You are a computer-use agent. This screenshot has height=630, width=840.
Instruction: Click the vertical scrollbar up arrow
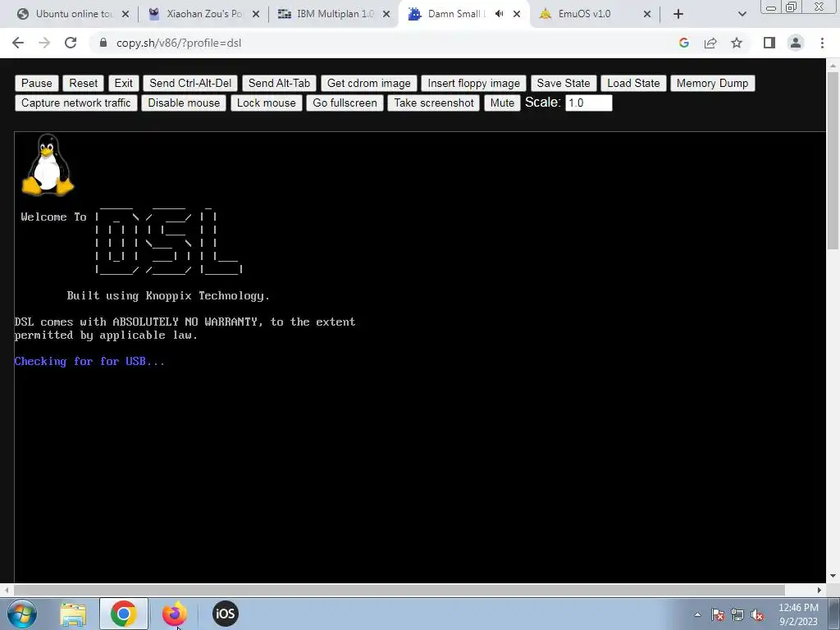coord(833,66)
